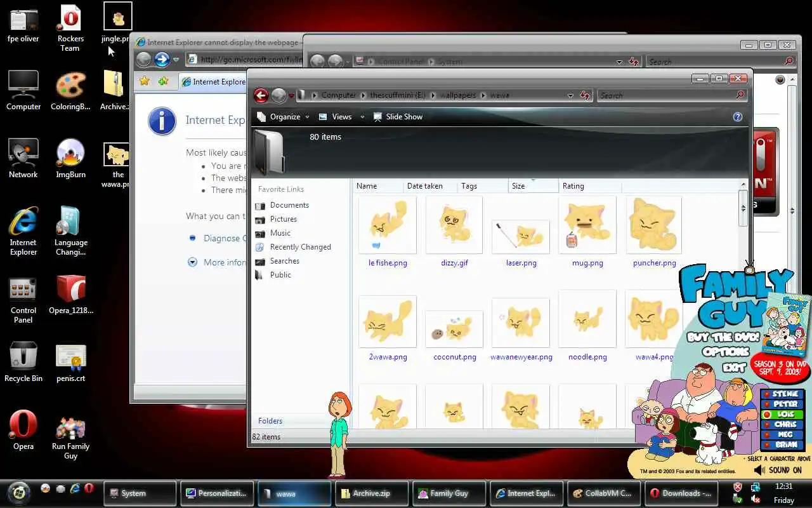Select noodle.png thumbnail
This screenshot has width=812, height=508.
point(587,319)
